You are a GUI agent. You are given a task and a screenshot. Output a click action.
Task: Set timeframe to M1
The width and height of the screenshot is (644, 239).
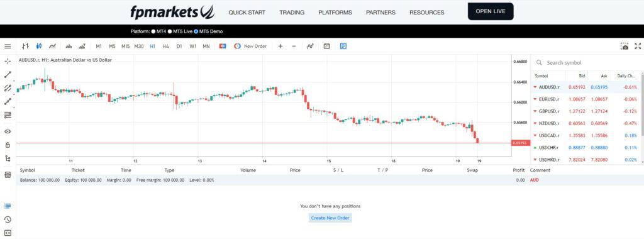pyautogui.click(x=99, y=47)
